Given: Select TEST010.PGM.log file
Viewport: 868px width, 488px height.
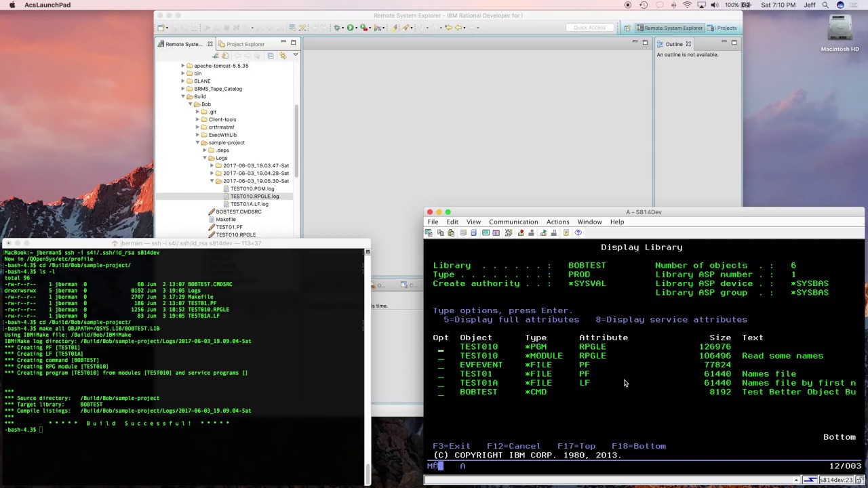Looking at the screenshot, I should tap(252, 188).
